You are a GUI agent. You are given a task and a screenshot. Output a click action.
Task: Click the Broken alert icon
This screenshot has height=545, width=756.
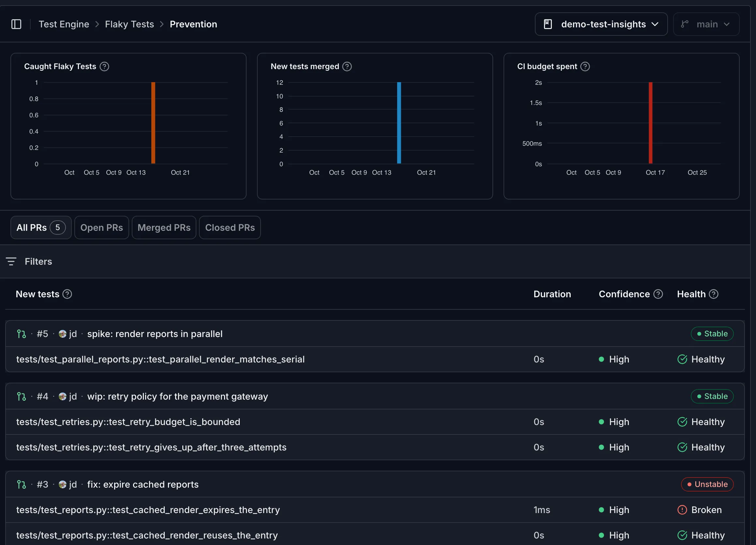pos(682,510)
